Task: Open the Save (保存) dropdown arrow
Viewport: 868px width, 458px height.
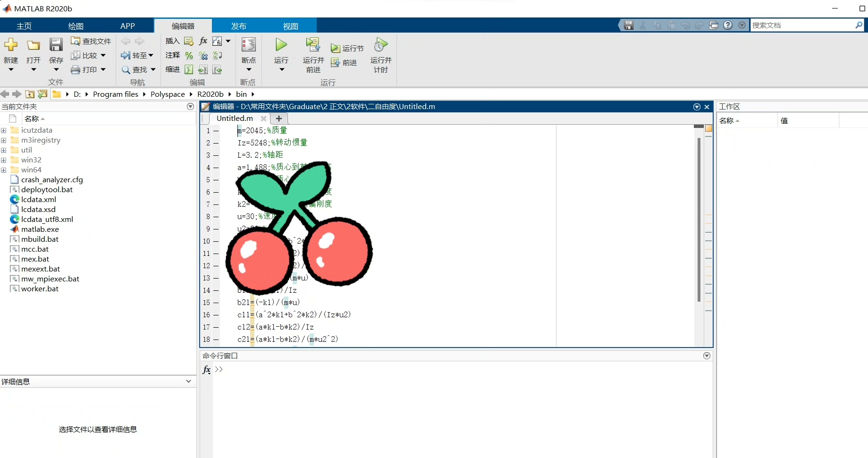Action: point(56,69)
